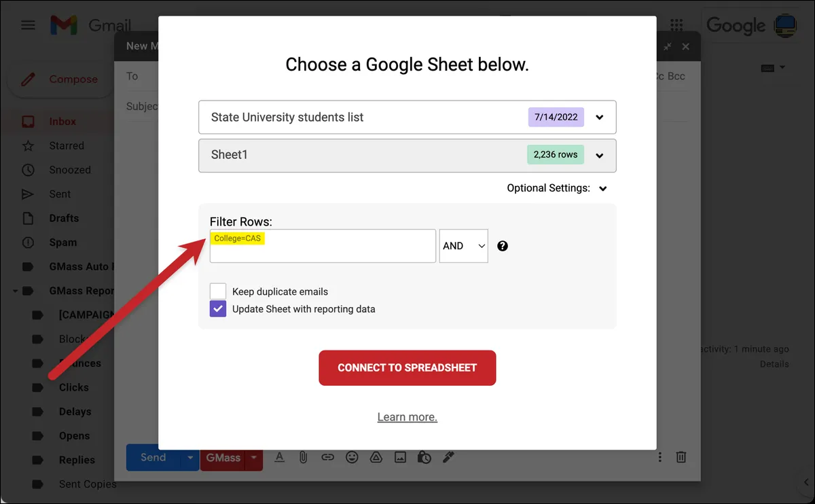Click the Google Drive insert icon
This screenshot has height=504, width=815.
pos(376,457)
